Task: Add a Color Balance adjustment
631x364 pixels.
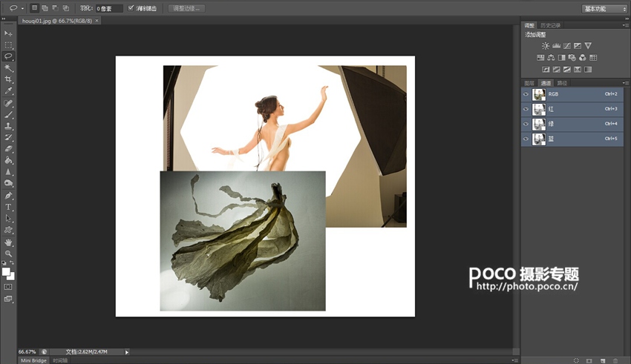Action: click(551, 57)
